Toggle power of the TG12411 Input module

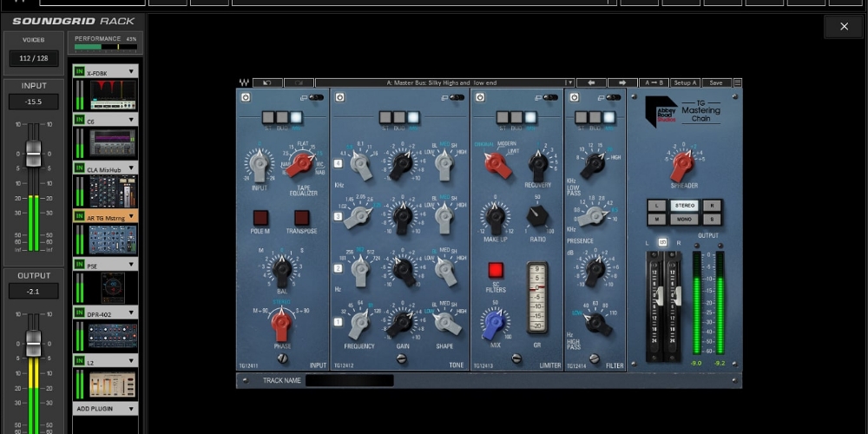point(246,97)
